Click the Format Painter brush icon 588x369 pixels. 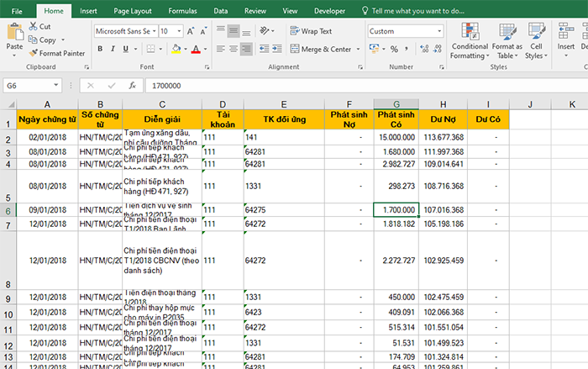pyautogui.click(x=33, y=53)
